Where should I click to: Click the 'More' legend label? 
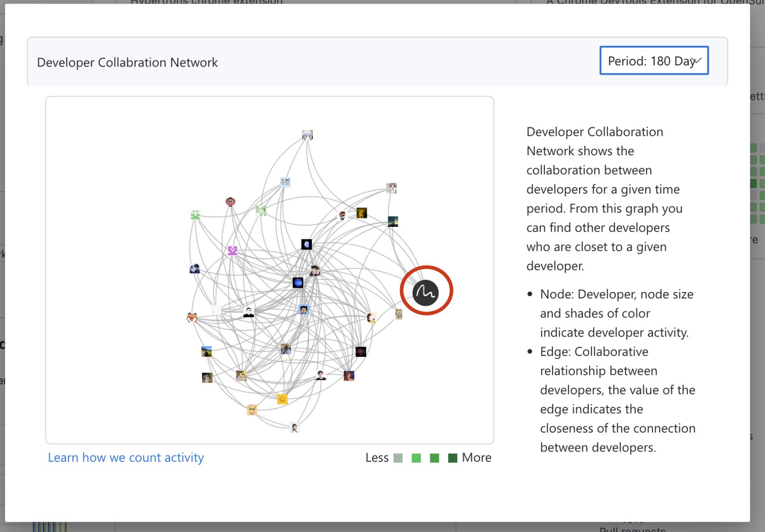click(x=477, y=458)
